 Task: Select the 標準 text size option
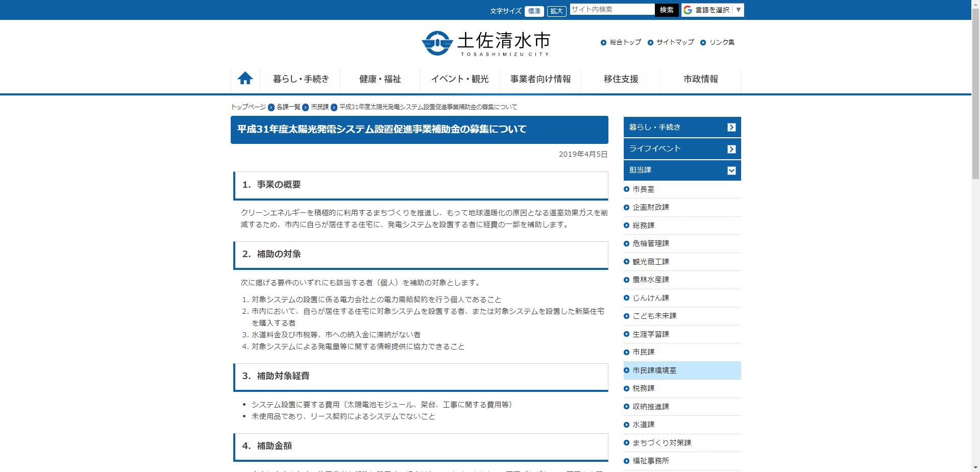click(x=534, y=9)
